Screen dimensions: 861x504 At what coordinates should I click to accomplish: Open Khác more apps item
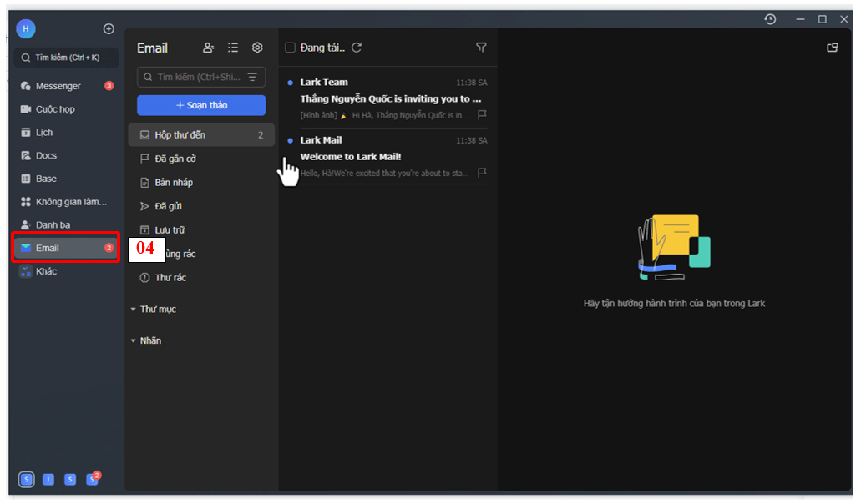coord(66,271)
